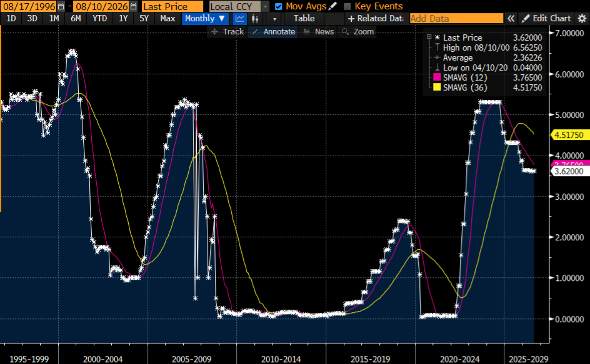Viewport: 590px width, 364px height.
Task: Select the 5Y range tab
Action: coord(144,19)
